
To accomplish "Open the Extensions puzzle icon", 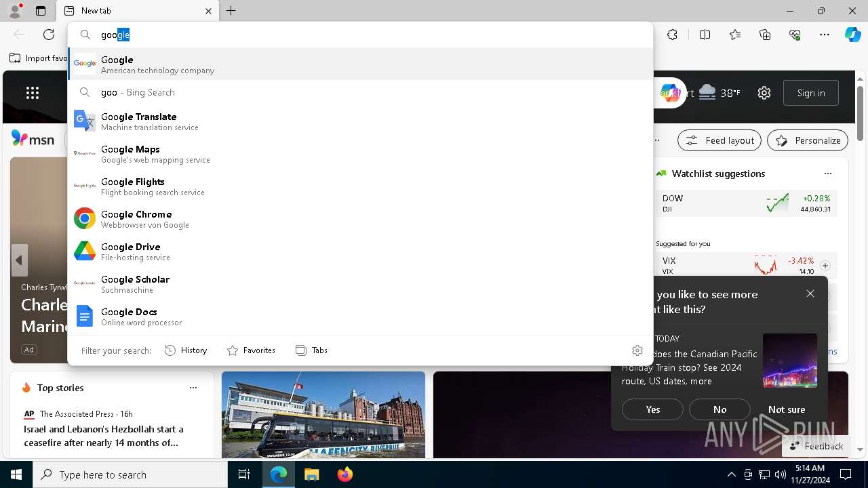I will click(672, 35).
